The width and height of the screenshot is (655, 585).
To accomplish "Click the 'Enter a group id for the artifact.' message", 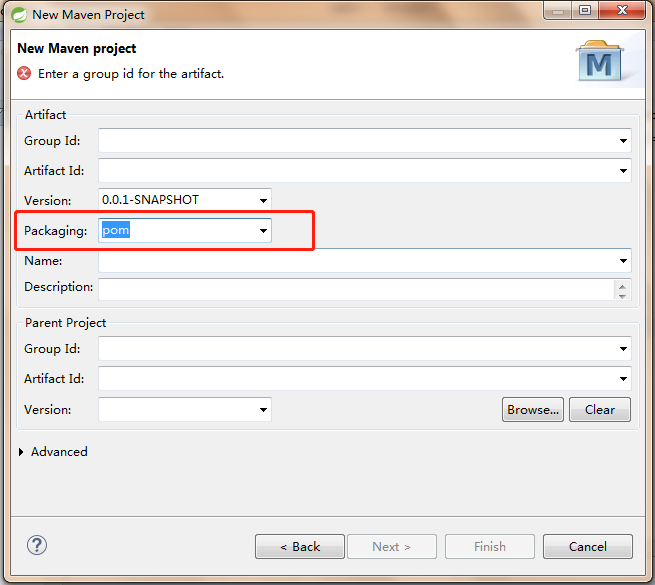I will [131, 74].
